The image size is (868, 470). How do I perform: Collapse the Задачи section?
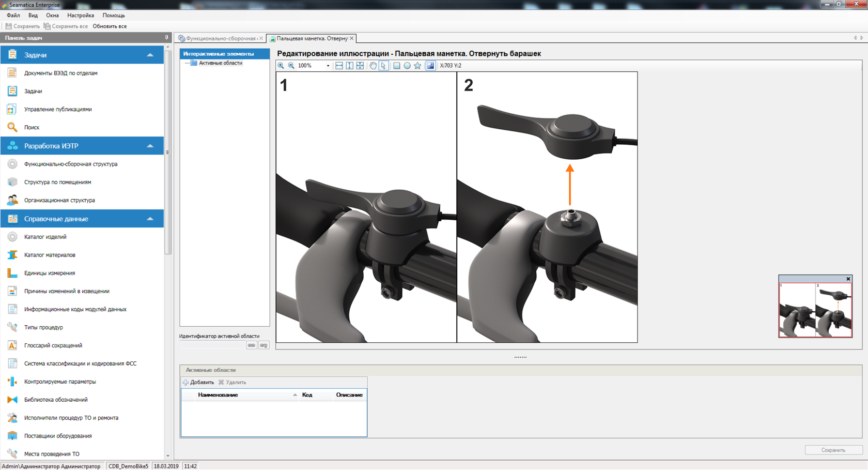point(150,55)
